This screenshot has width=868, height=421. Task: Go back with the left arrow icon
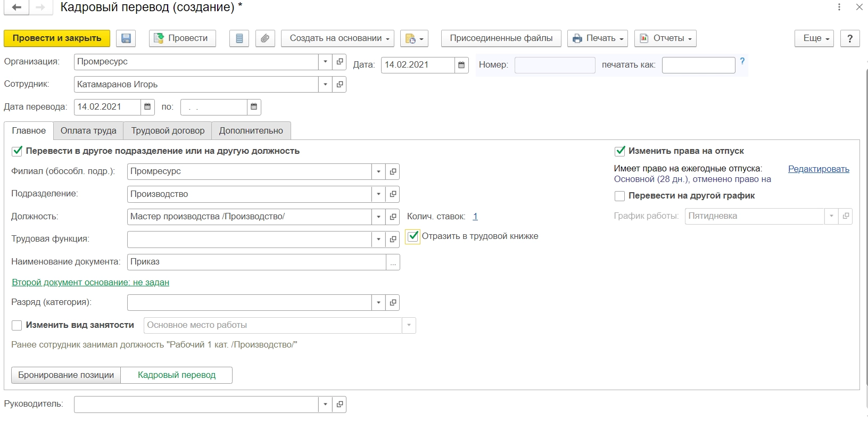point(16,7)
